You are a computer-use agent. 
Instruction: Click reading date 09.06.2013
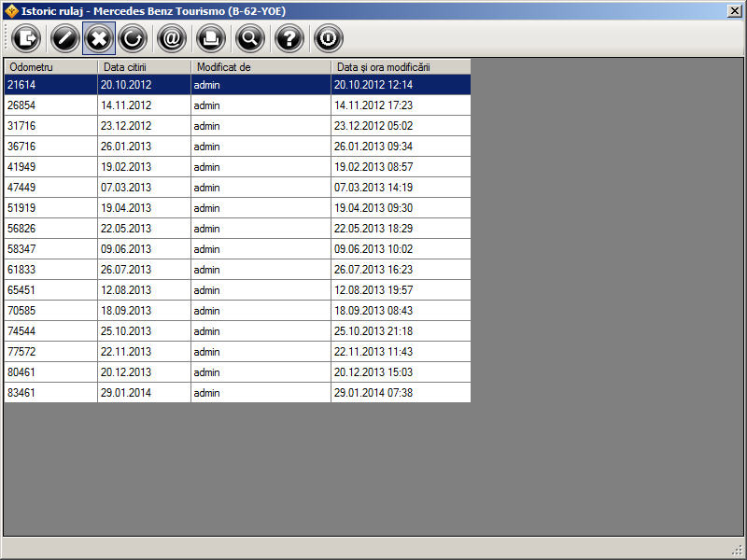126,248
